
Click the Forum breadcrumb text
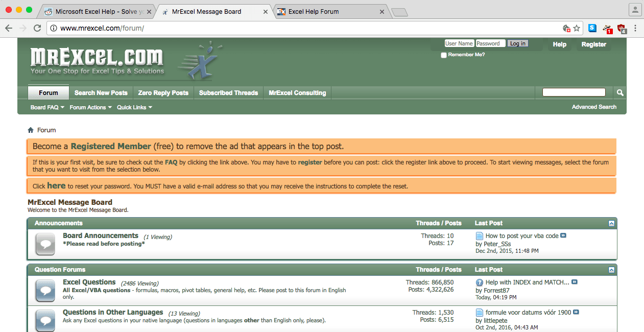click(x=46, y=130)
